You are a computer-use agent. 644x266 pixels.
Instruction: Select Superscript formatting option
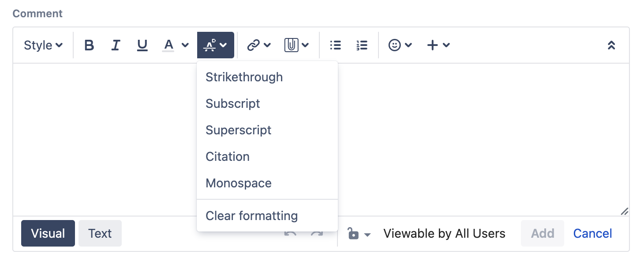[267, 130]
